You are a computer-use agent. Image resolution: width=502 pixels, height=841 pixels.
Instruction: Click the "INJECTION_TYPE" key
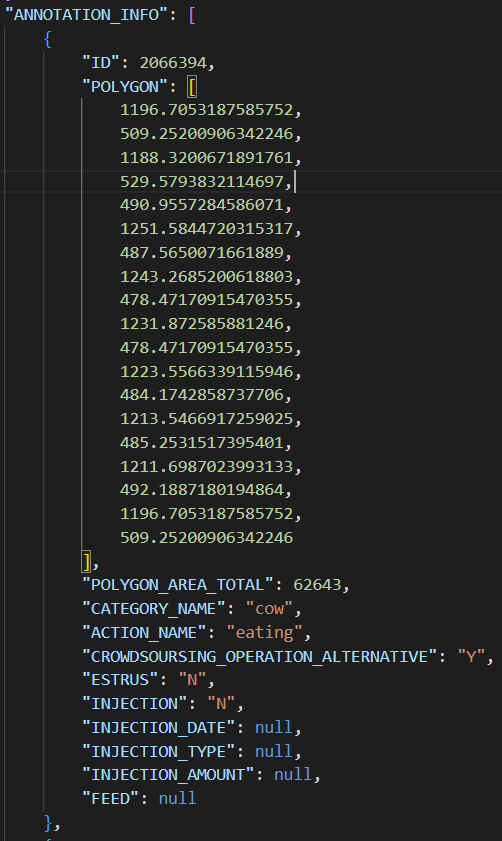tap(158, 751)
